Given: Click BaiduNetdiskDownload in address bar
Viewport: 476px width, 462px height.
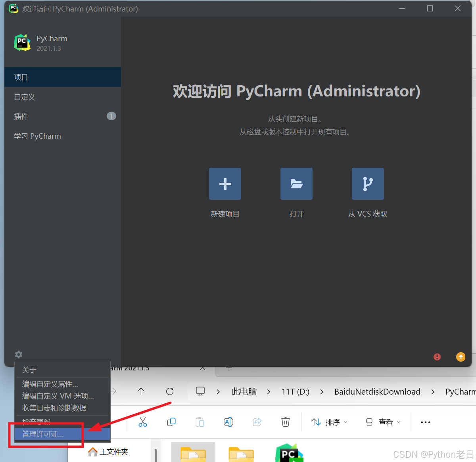Looking at the screenshot, I should [x=377, y=392].
